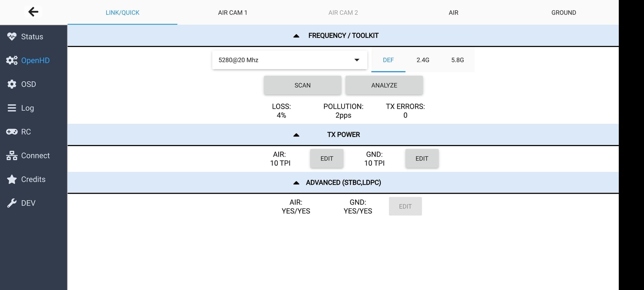Click the Credits star icon

[12, 179]
